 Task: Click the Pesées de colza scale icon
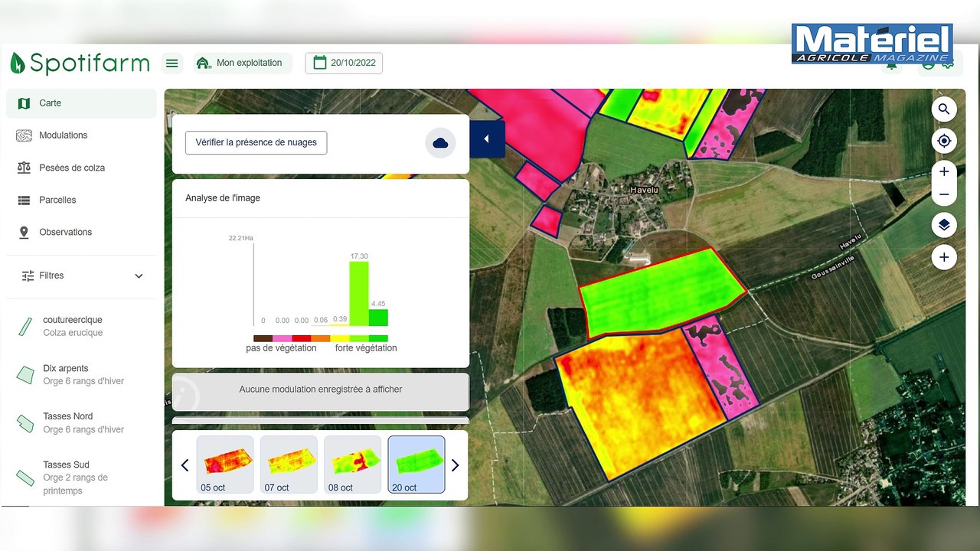[24, 168]
